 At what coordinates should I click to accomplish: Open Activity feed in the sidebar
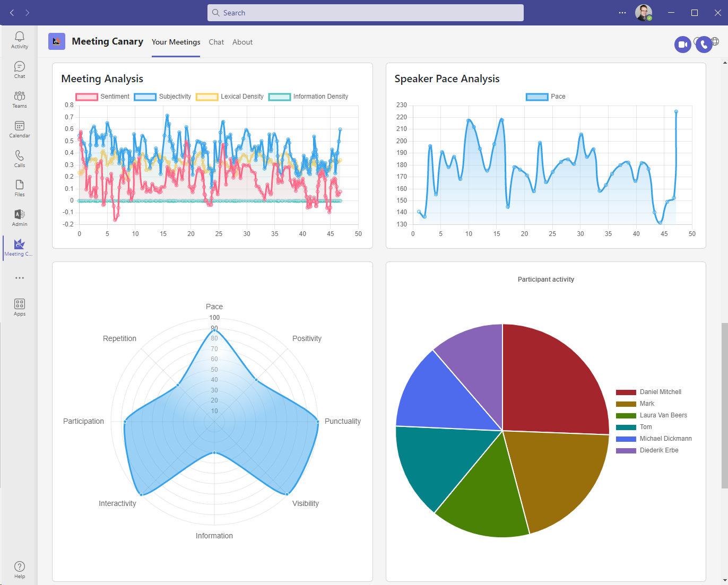20,40
